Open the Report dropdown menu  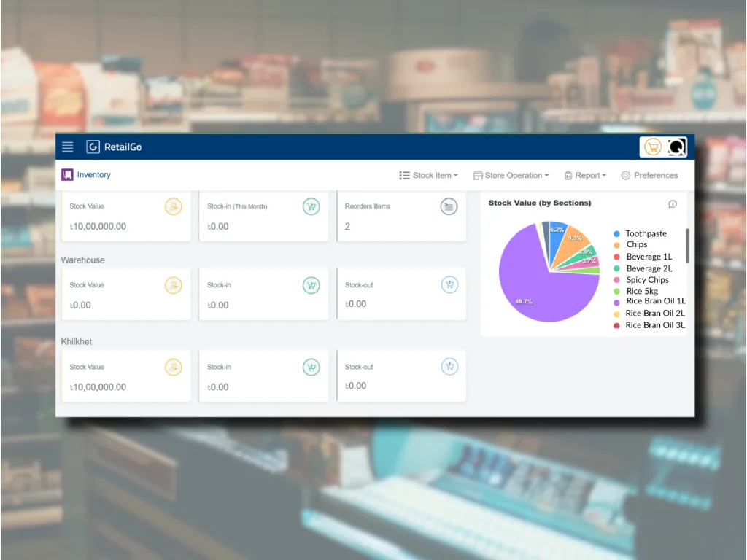(586, 176)
